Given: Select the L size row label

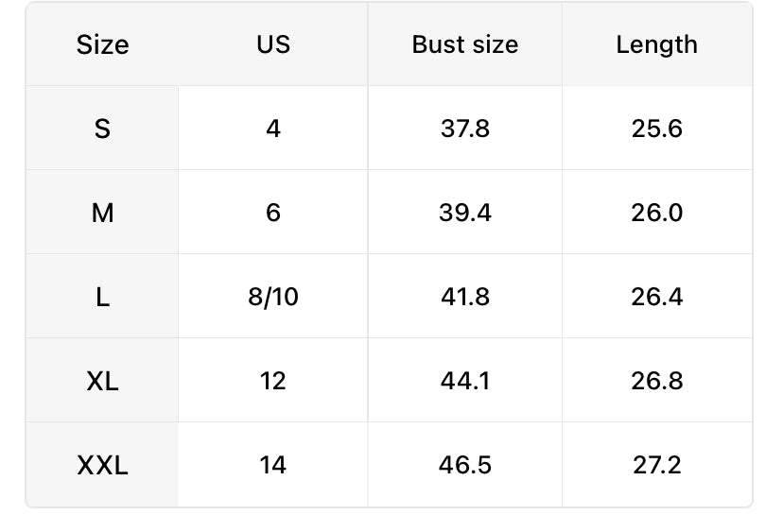Looking at the screenshot, I should (x=102, y=297).
